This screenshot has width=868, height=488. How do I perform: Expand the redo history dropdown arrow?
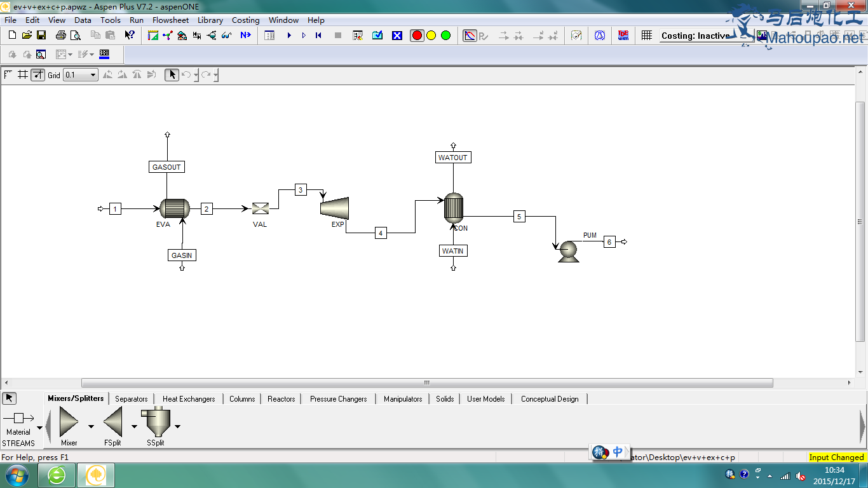pos(216,75)
